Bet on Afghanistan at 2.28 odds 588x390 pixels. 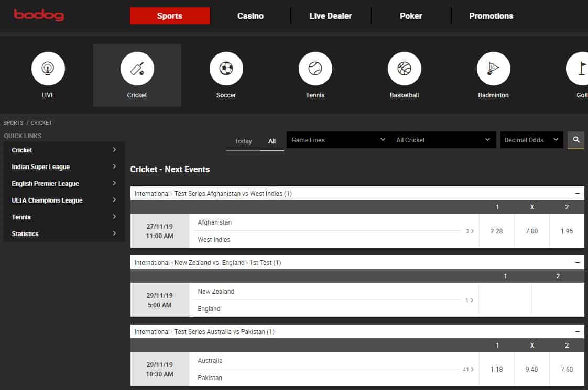(496, 231)
